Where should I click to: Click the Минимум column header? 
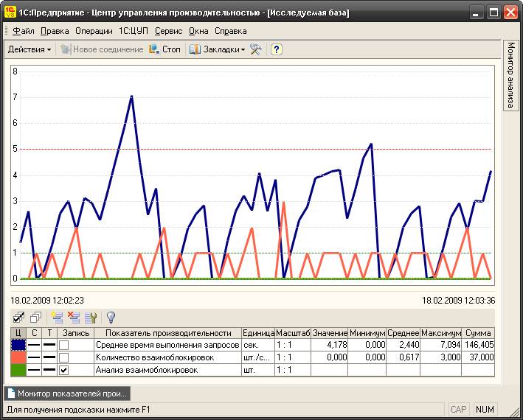[x=367, y=333]
